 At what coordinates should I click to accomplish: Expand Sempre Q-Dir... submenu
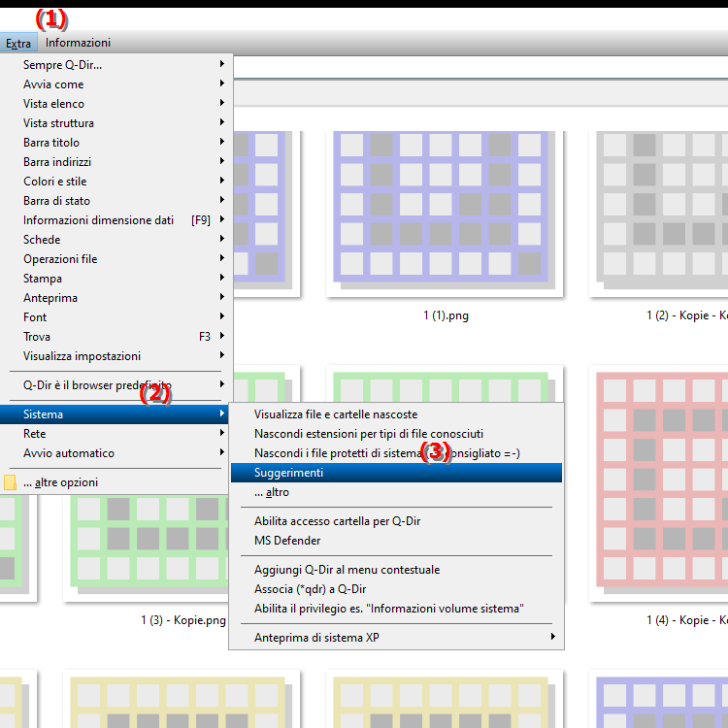point(116,64)
